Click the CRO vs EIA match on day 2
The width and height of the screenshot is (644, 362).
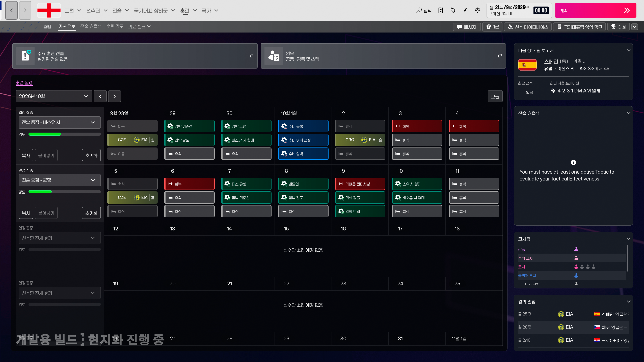point(360,140)
